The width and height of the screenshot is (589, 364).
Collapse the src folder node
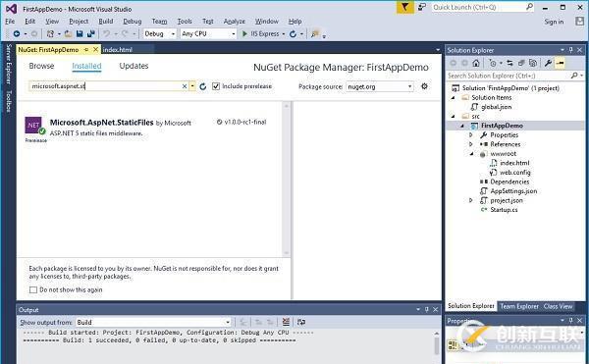453,117
